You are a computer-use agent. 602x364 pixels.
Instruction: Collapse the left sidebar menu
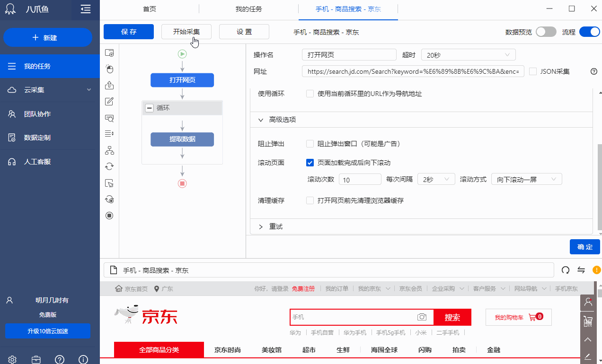(85, 9)
